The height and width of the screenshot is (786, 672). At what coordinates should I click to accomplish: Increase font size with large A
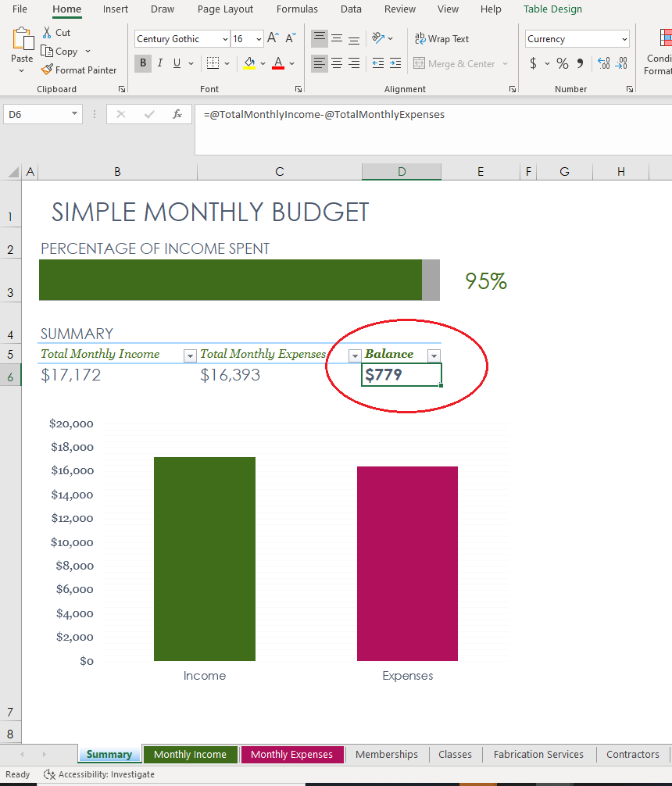273,38
